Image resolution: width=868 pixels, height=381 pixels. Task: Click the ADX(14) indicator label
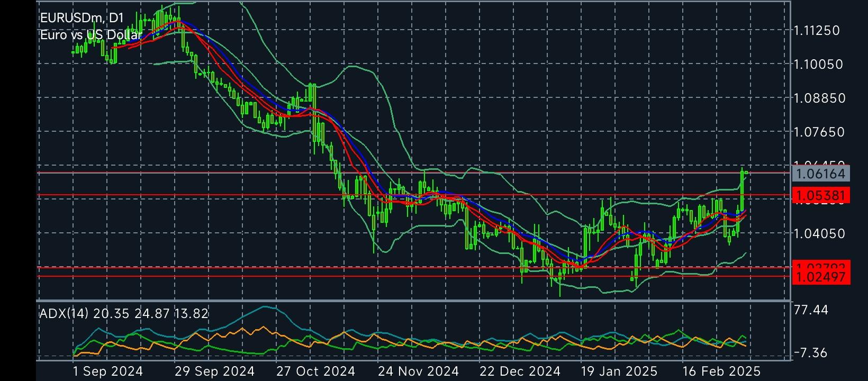(x=124, y=313)
